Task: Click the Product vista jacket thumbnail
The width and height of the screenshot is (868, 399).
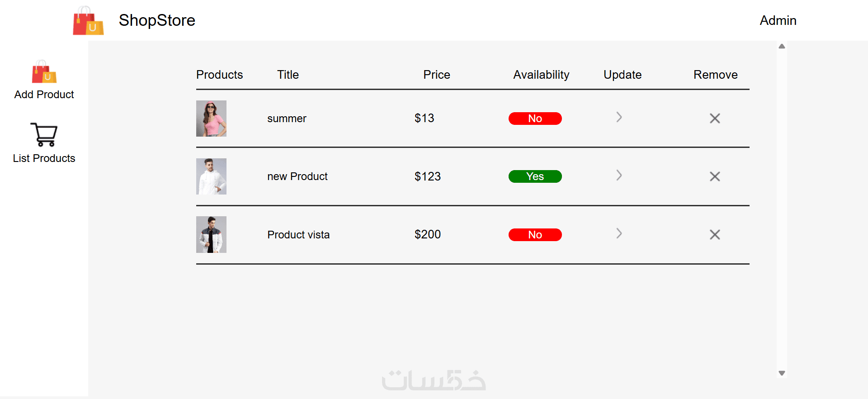Action: click(211, 234)
